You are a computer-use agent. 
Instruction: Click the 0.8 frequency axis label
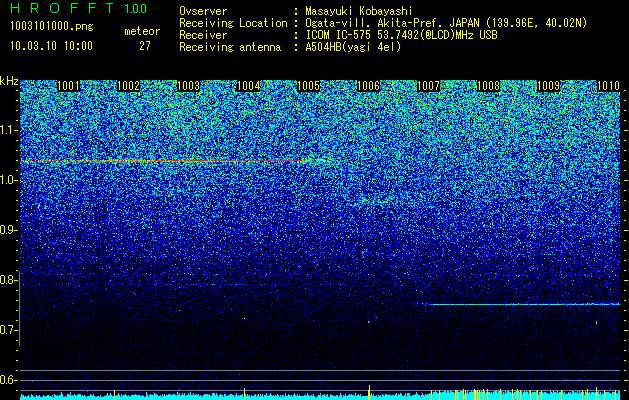[9, 280]
